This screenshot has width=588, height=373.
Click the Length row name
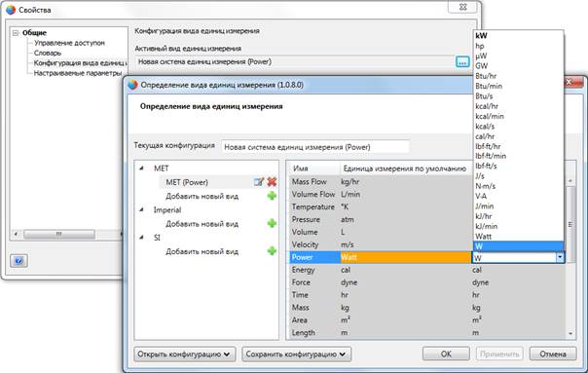pyautogui.click(x=304, y=332)
